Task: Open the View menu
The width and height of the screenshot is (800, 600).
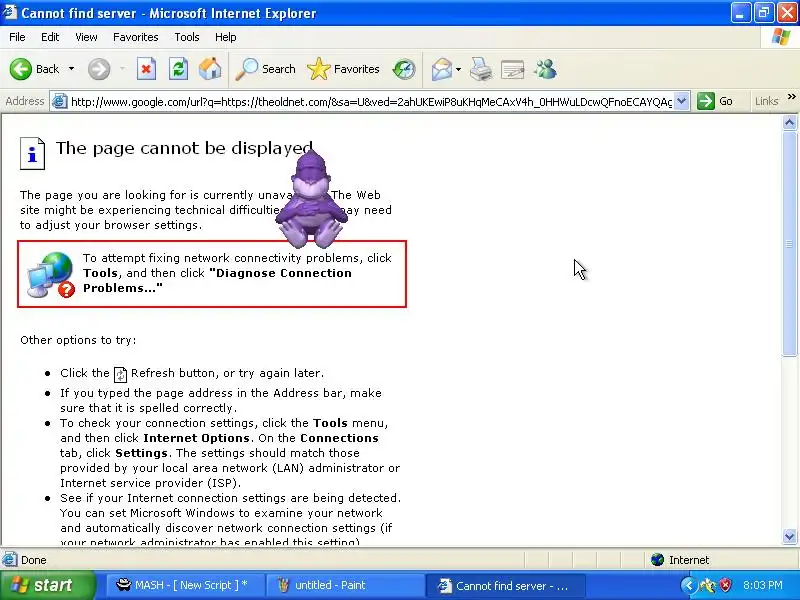Action: (86, 37)
